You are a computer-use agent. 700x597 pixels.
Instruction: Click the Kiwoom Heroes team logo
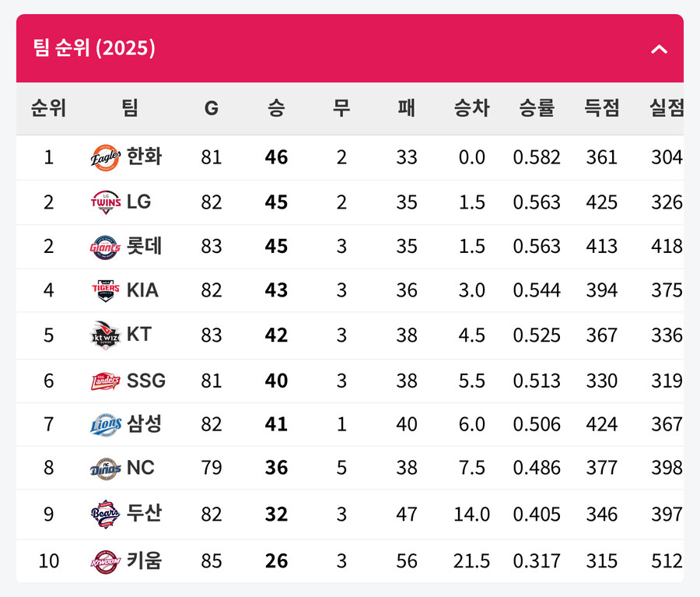click(105, 561)
